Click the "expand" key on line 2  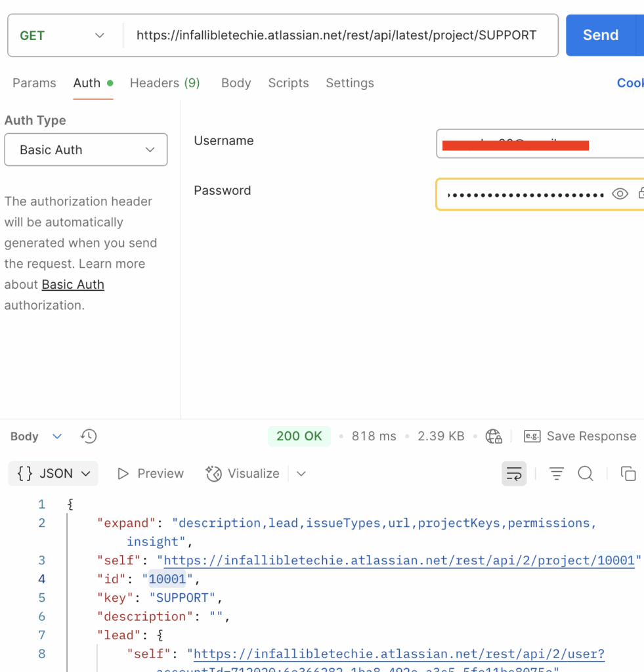coord(126,523)
